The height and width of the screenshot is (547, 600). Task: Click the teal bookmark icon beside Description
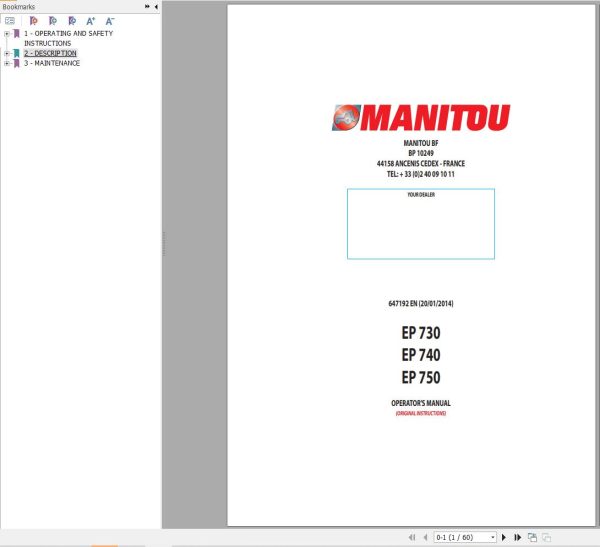tap(16, 53)
